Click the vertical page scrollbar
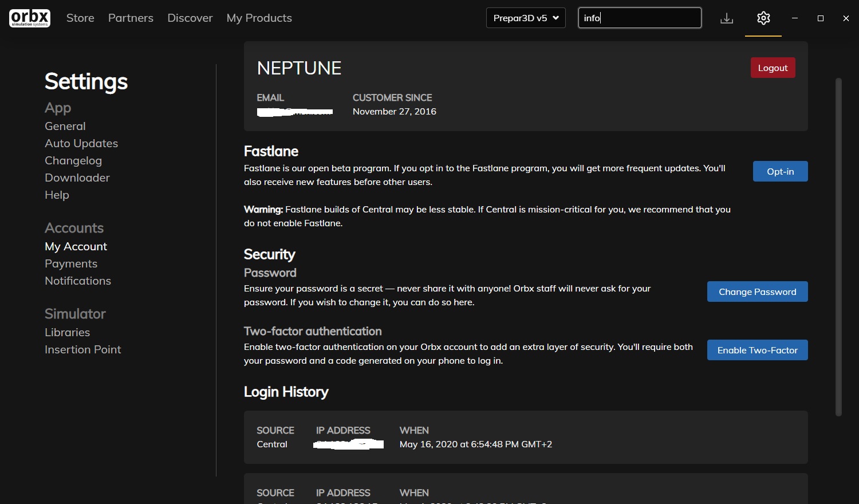Image resolution: width=859 pixels, height=504 pixels. [x=838, y=246]
